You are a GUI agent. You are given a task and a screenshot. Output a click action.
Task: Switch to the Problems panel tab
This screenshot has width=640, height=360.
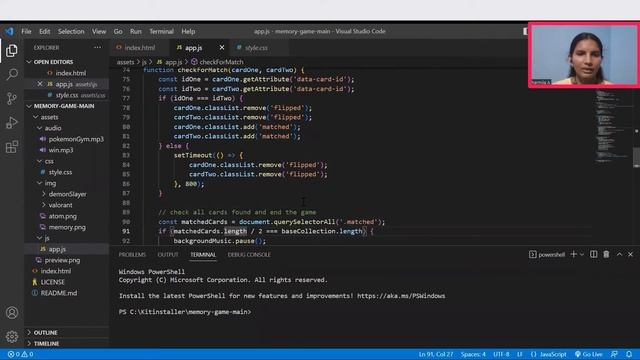[x=132, y=255]
